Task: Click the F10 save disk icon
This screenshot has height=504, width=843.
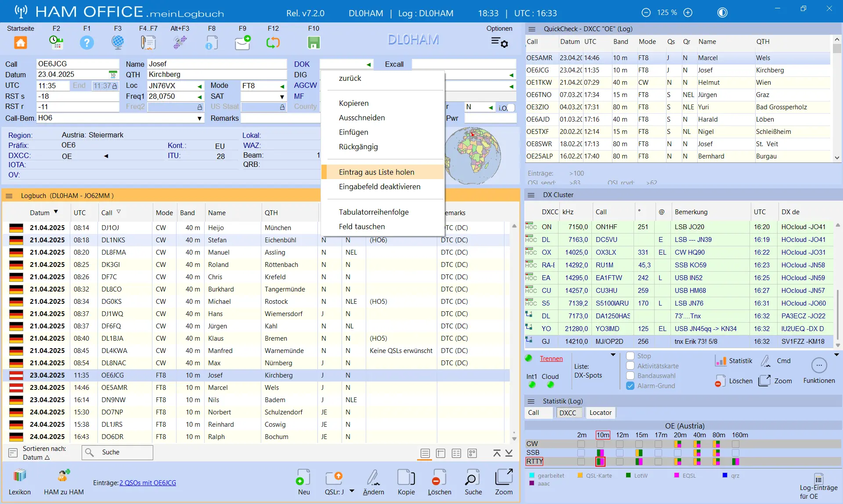Action: [313, 43]
